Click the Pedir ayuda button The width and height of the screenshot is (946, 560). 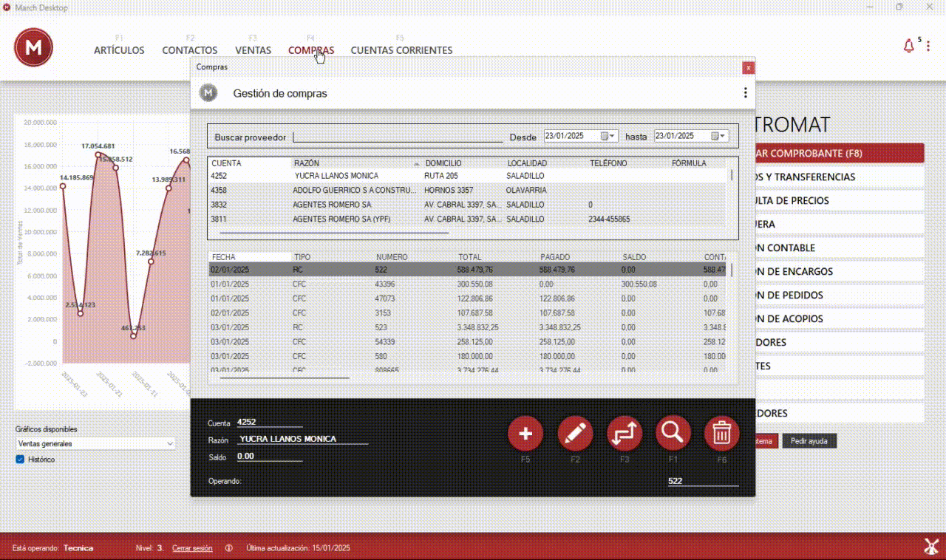[809, 441]
